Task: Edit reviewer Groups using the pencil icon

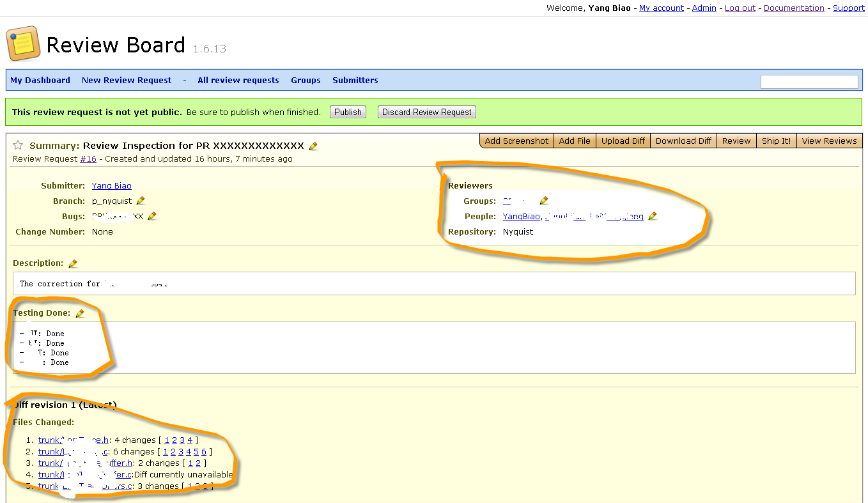Action: coord(544,201)
